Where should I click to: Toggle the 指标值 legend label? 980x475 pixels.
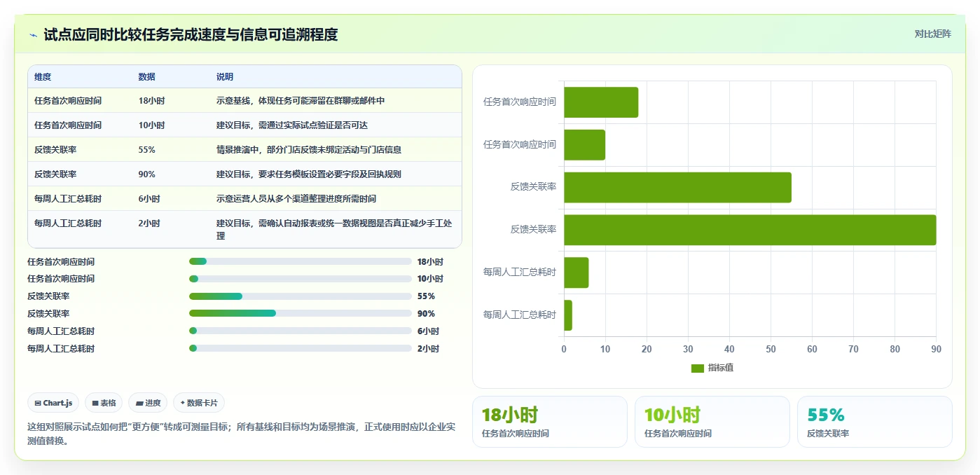(721, 368)
